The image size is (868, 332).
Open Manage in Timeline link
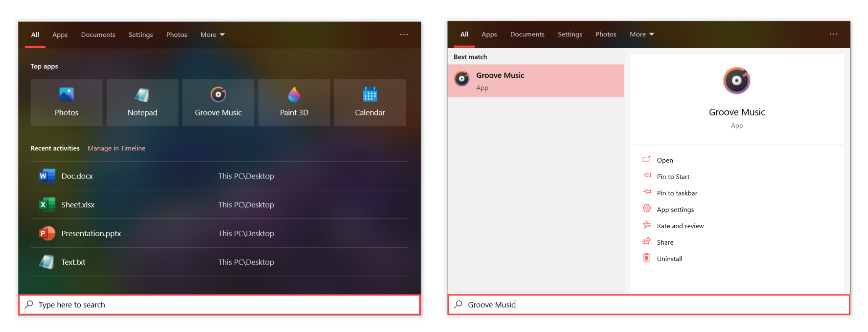coord(116,148)
